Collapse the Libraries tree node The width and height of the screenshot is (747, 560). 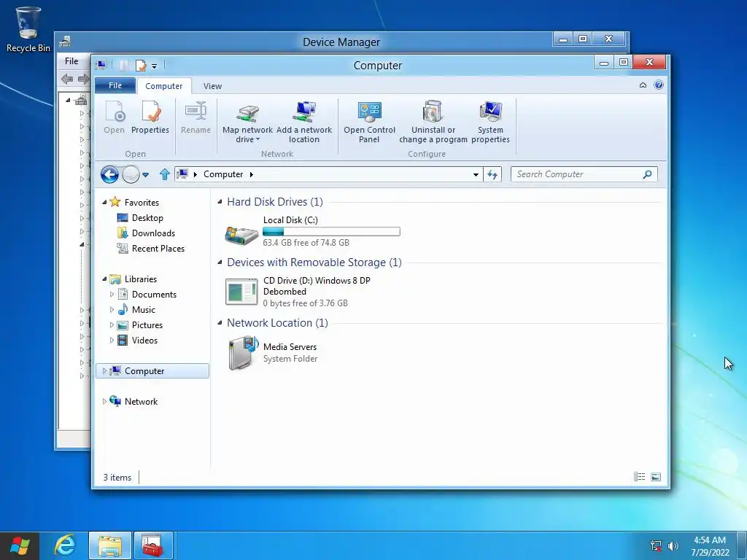click(104, 279)
